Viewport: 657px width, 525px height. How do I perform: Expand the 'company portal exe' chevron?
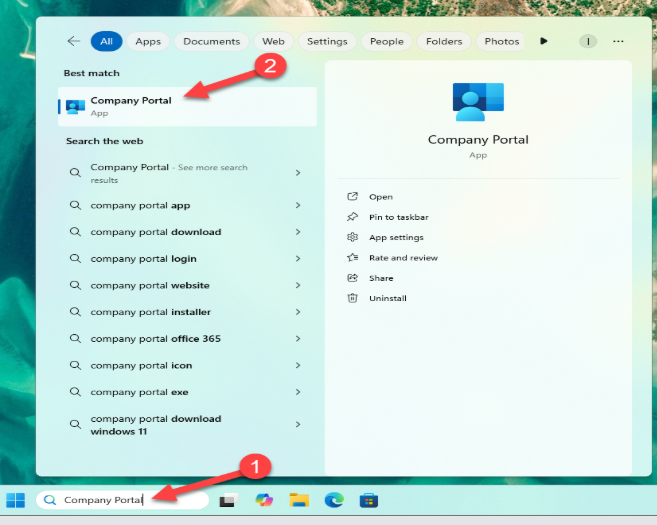298,392
